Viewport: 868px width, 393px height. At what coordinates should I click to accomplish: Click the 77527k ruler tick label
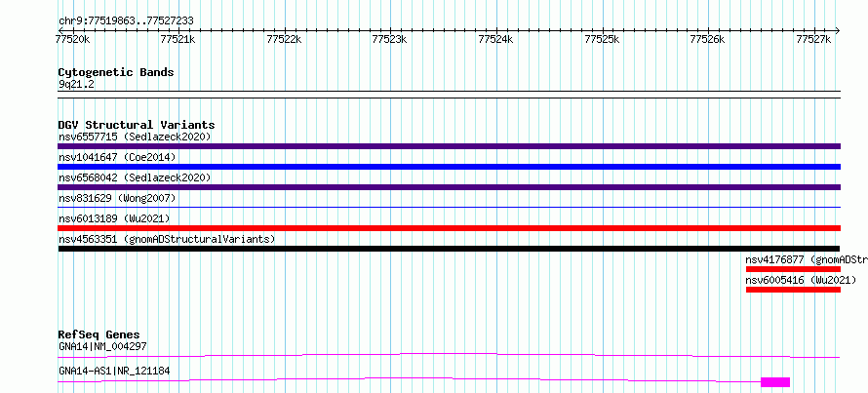813,39
